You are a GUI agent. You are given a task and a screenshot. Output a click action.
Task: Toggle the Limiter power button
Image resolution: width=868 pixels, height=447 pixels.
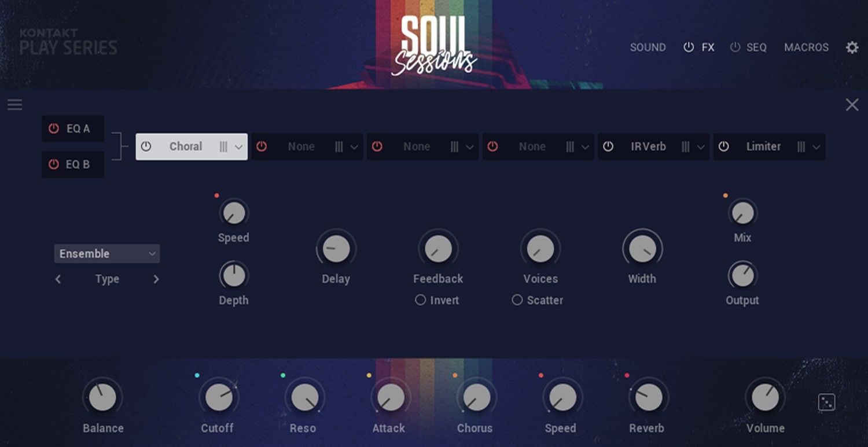(x=723, y=146)
